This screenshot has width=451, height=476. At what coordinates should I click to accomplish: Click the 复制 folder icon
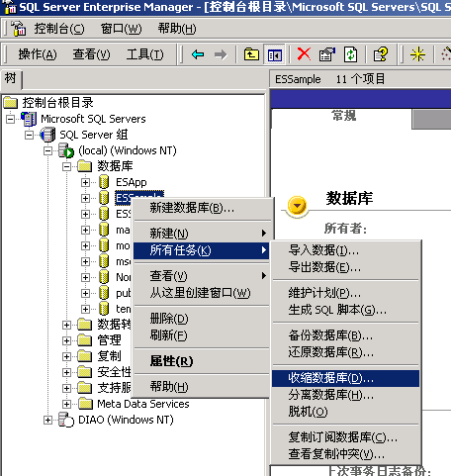[x=85, y=356]
